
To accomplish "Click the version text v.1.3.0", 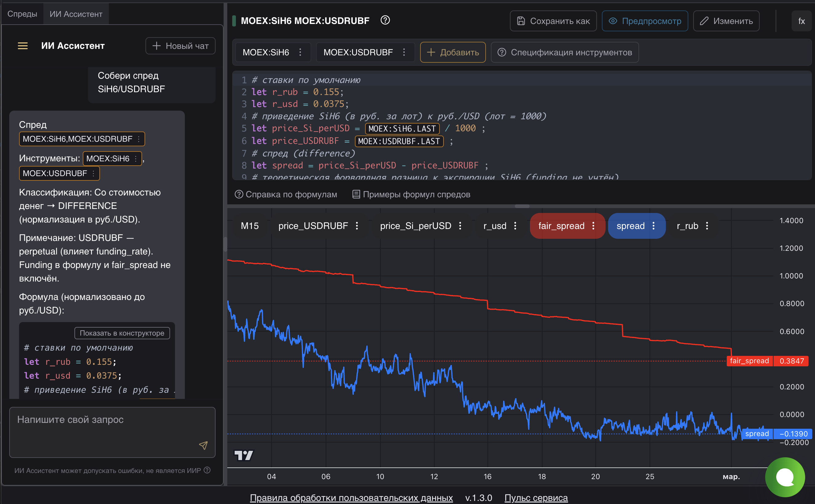I will pos(479,498).
